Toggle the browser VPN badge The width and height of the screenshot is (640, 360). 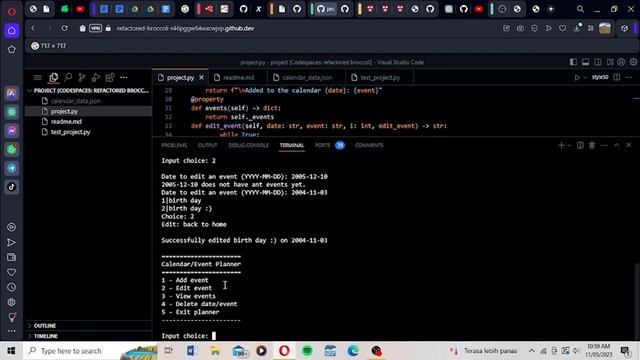(x=96, y=28)
